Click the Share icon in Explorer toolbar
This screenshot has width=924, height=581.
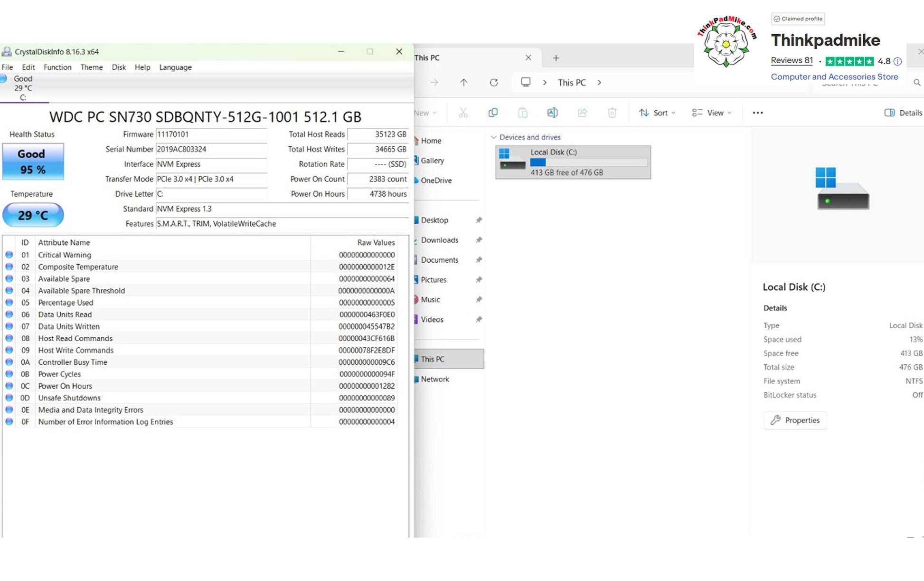click(x=582, y=113)
